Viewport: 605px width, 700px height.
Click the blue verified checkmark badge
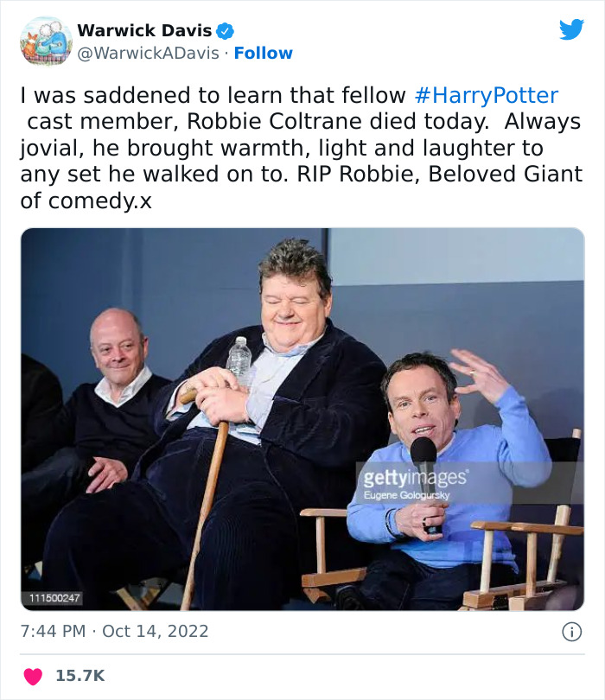(x=225, y=31)
